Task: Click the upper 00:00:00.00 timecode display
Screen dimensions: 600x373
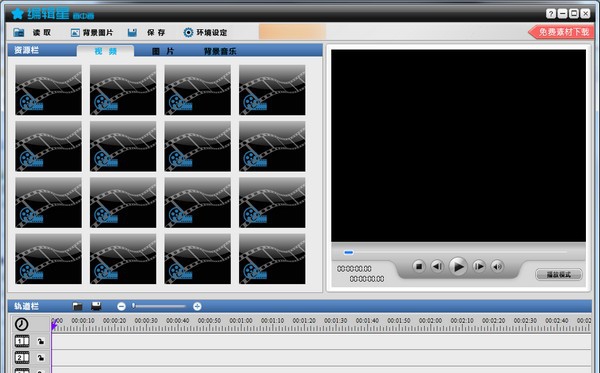Action: 354,269
